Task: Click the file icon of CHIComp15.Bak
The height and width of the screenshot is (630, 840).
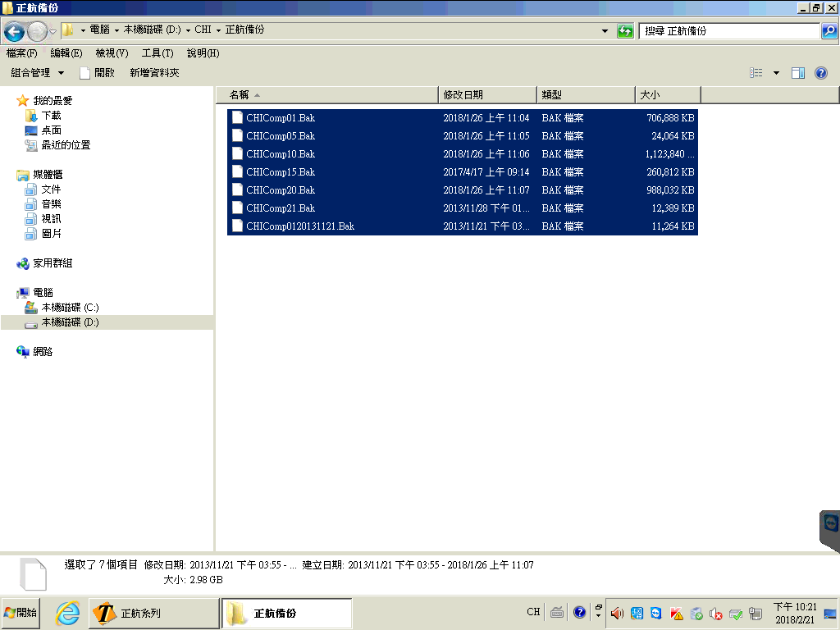Action: pyautogui.click(x=237, y=172)
